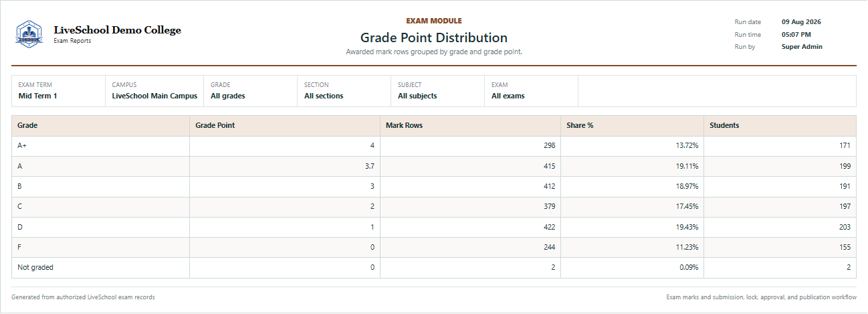Click the students count 203
This screenshot has height=314, width=868.
point(845,227)
